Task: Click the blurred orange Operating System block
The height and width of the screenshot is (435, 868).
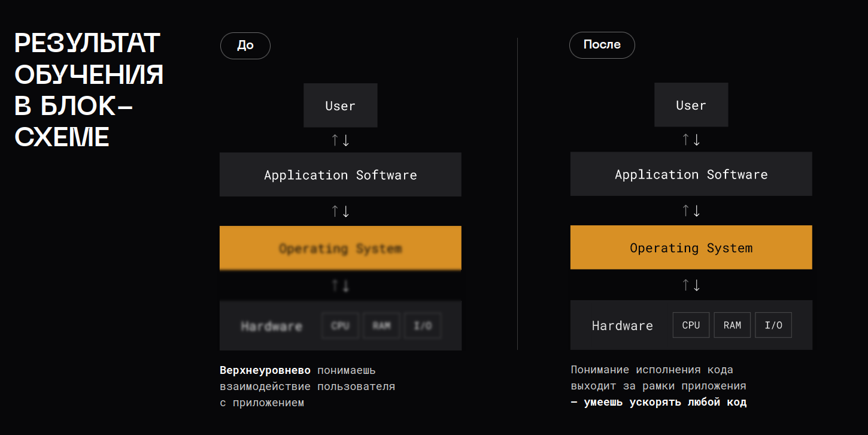Action: [x=340, y=248]
